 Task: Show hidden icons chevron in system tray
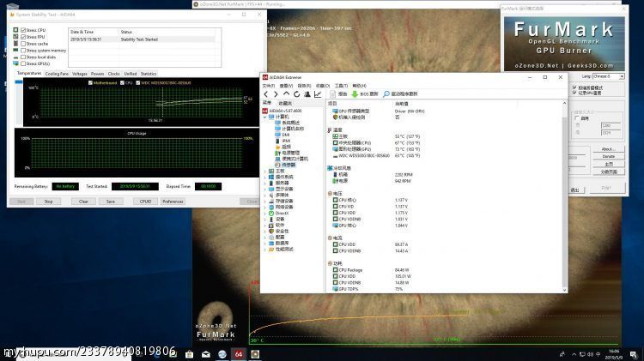(x=574, y=354)
